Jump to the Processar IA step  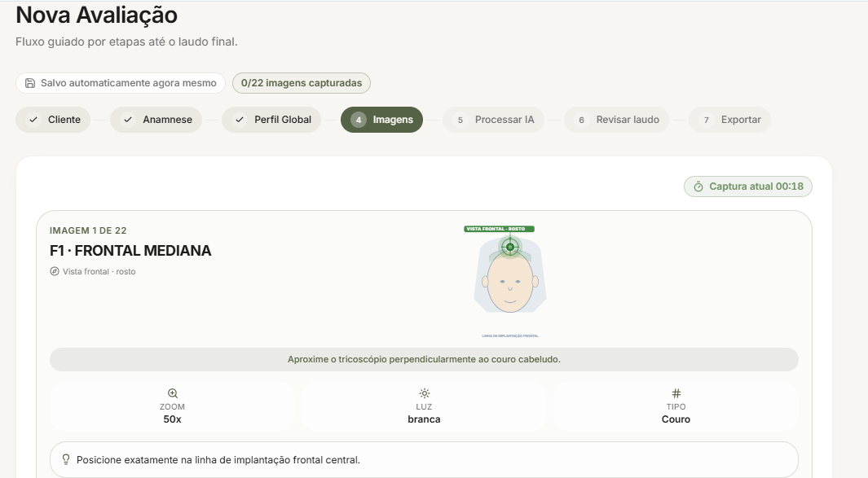pos(493,120)
